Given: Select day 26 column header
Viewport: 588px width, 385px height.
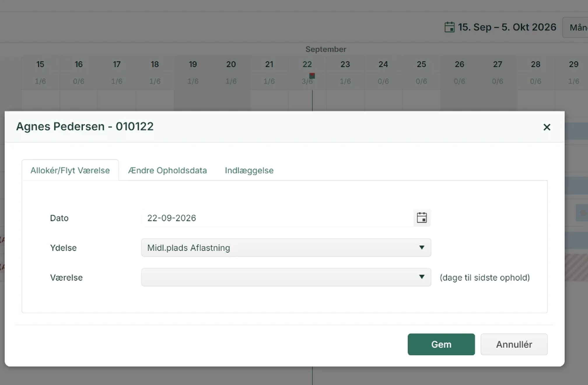Looking at the screenshot, I should (x=459, y=64).
